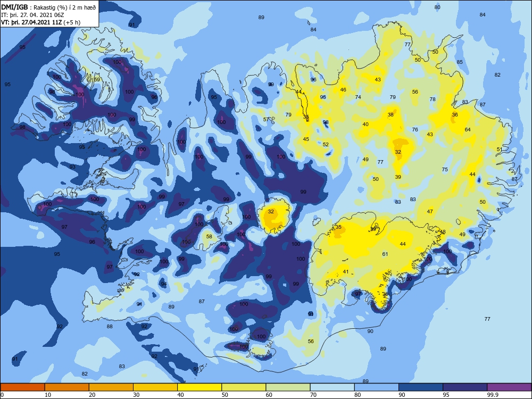Image resolution: width=532 pixels, height=399 pixels.
Task: Select the 40–50 bright yellow legend swatch
Action: coord(199,387)
